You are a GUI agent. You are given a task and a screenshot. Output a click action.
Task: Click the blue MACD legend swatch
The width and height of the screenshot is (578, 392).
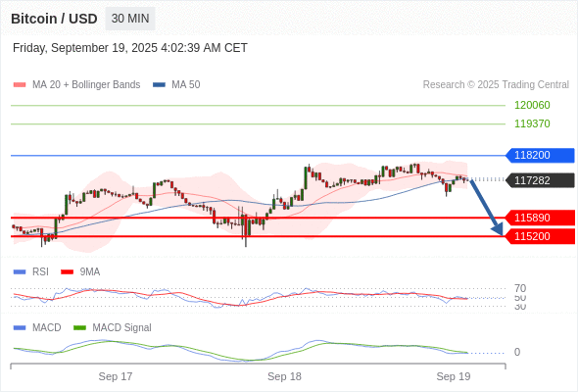click(20, 328)
